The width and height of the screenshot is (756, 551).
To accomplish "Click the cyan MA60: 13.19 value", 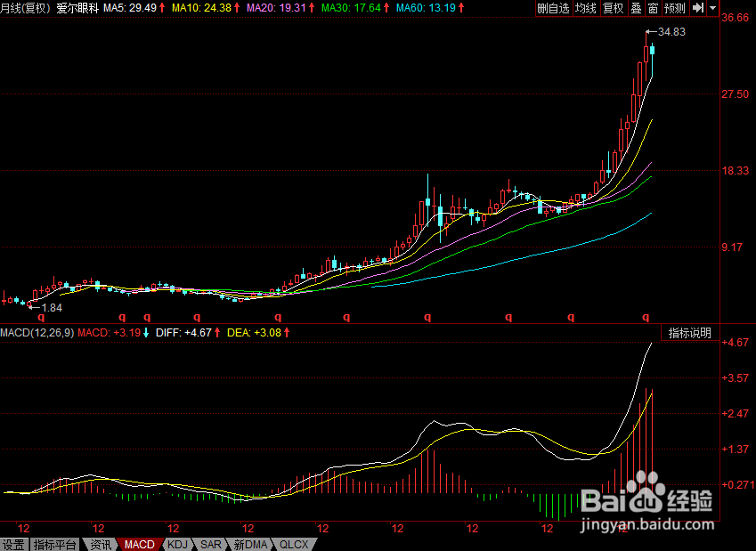I will coord(426,8).
